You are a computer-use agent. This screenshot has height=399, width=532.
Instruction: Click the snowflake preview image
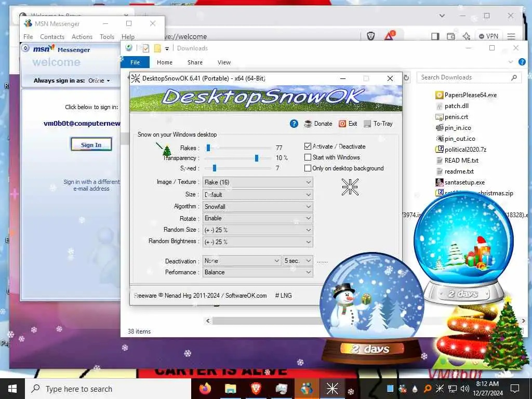pos(350,187)
